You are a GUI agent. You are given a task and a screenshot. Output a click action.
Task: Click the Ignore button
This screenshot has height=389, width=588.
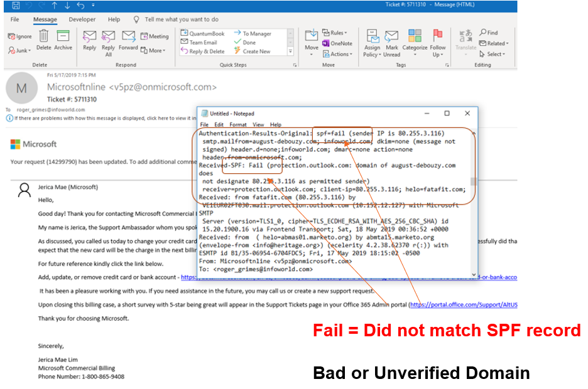coord(20,36)
